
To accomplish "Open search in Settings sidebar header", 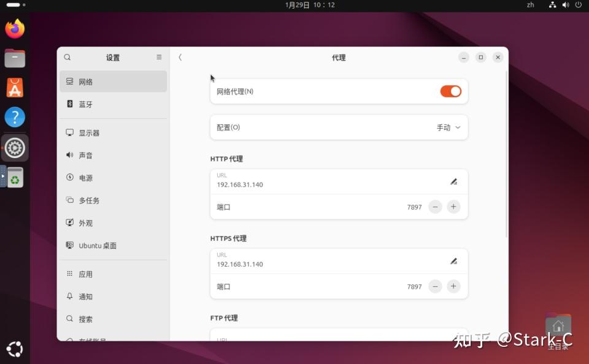I will 67,58.
